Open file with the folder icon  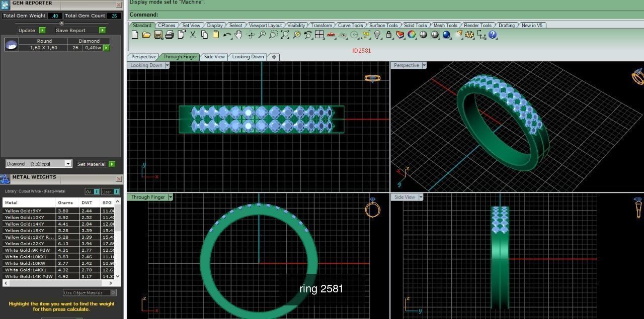[146, 35]
